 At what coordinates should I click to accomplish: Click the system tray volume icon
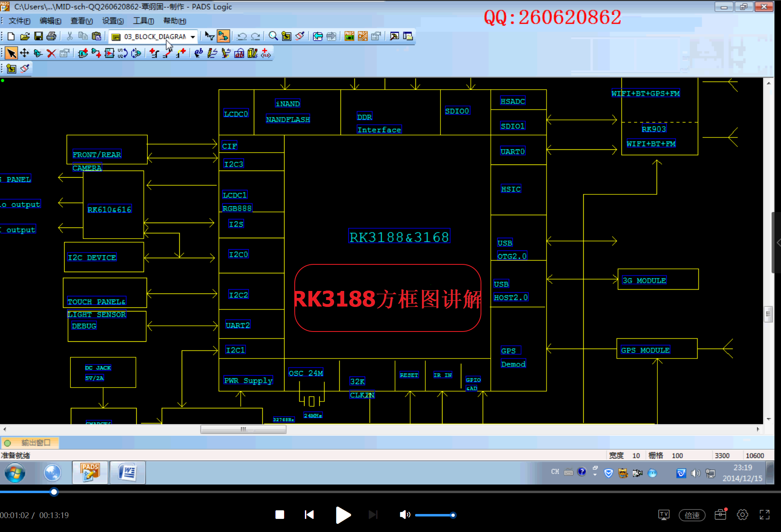695,473
